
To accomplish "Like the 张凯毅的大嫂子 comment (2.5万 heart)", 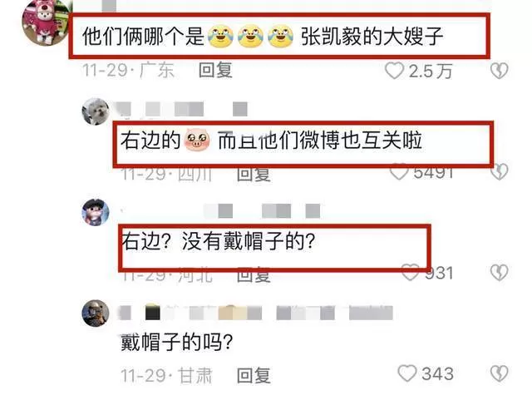I will click(x=394, y=71).
